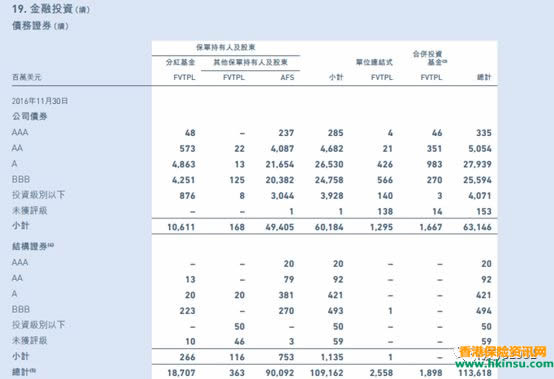
Task: Click the 單位連結式 column header
Action: pos(374,62)
